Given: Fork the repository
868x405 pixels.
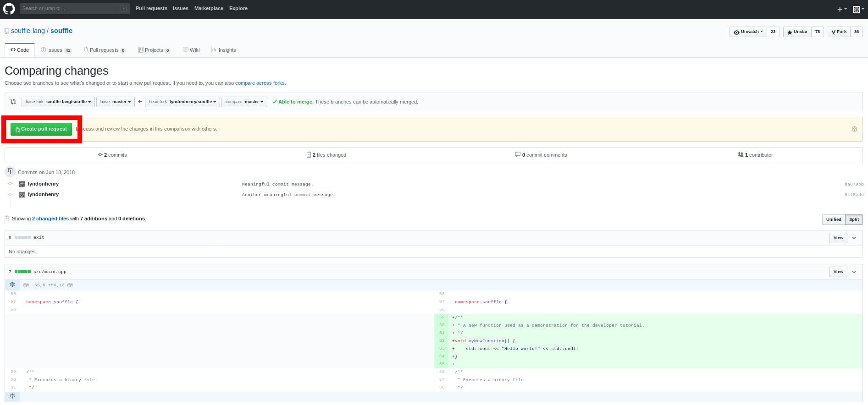Looking at the screenshot, I should coord(839,32).
